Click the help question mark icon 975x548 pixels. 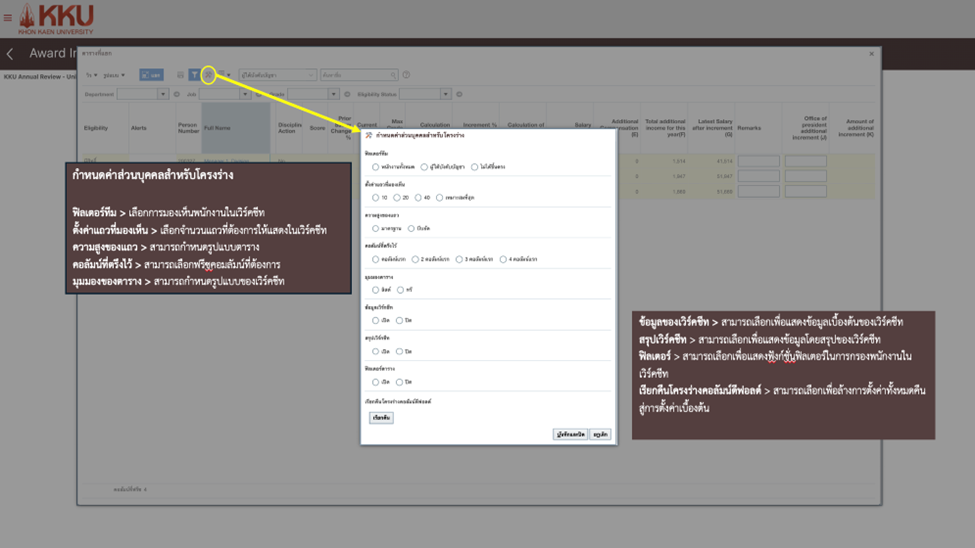(406, 75)
